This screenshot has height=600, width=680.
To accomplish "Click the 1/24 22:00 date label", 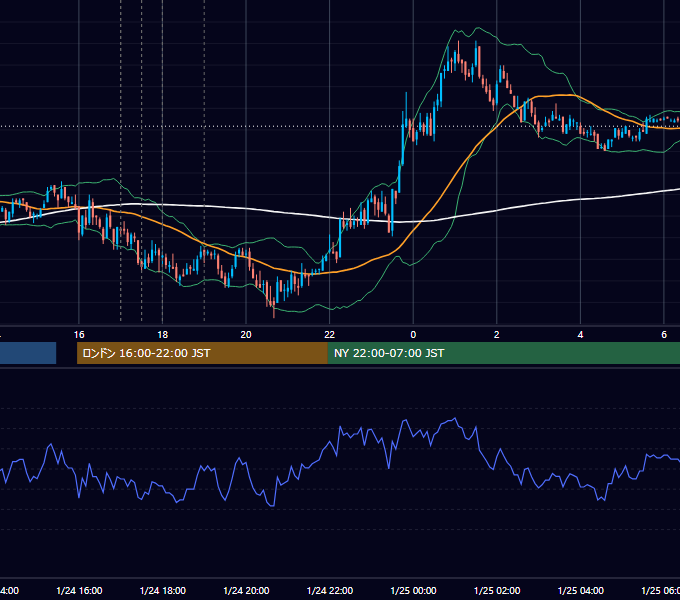I will point(330,590).
